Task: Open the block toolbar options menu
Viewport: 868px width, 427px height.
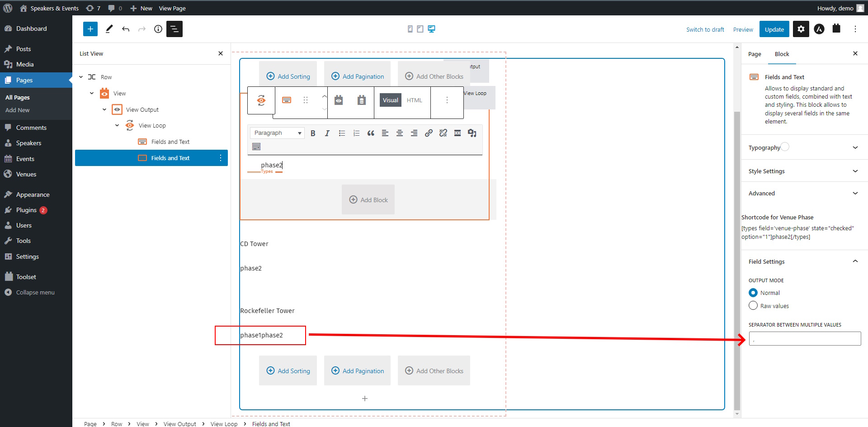Action: (x=447, y=100)
